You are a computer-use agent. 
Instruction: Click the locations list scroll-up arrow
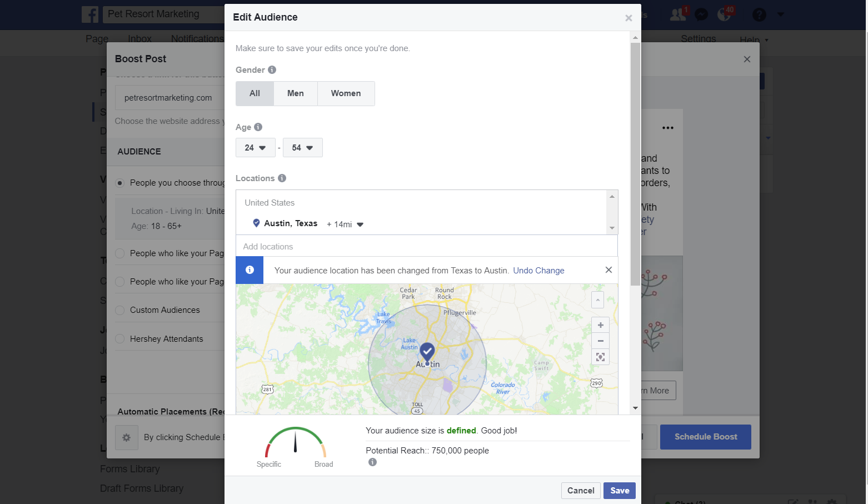pyautogui.click(x=612, y=196)
